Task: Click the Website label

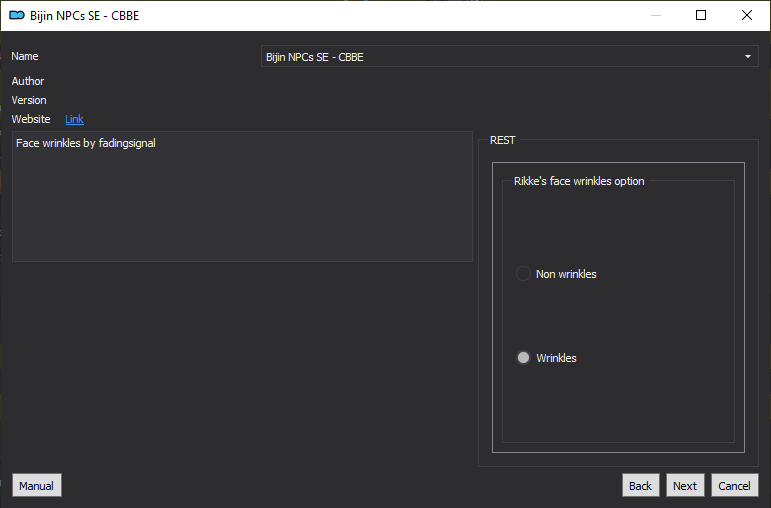Action: pos(31,119)
